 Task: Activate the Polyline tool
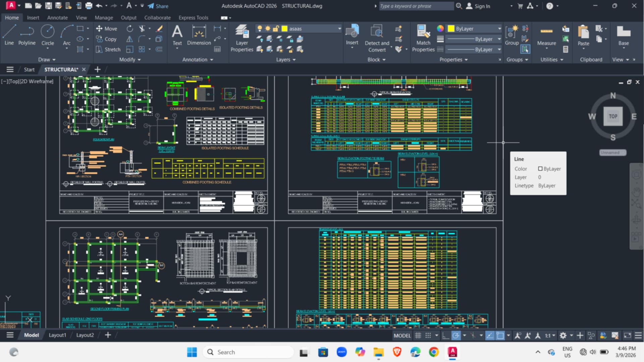[27, 35]
